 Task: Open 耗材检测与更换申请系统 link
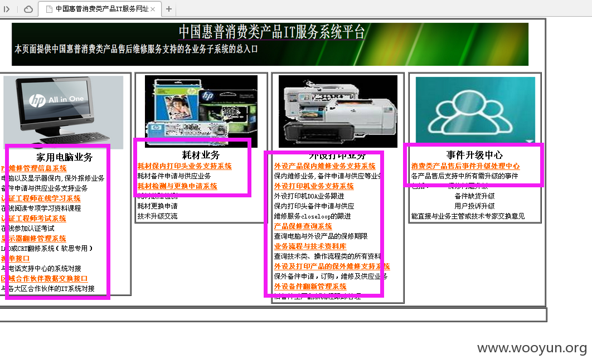tap(177, 186)
